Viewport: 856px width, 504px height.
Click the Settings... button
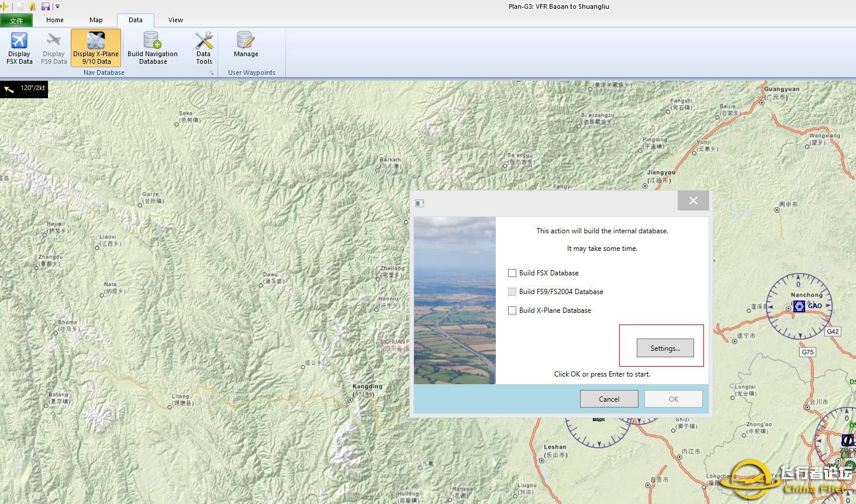pos(665,348)
